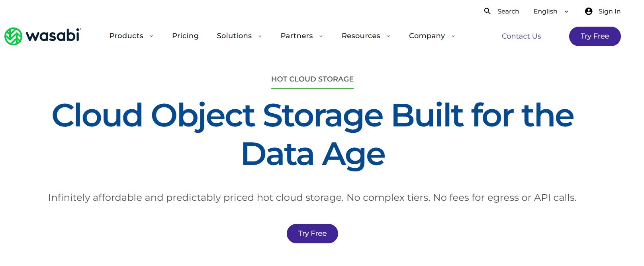Viewport: 644px width, 266px height.
Task: Click the Sign In text link
Action: pyautogui.click(x=609, y=11)
